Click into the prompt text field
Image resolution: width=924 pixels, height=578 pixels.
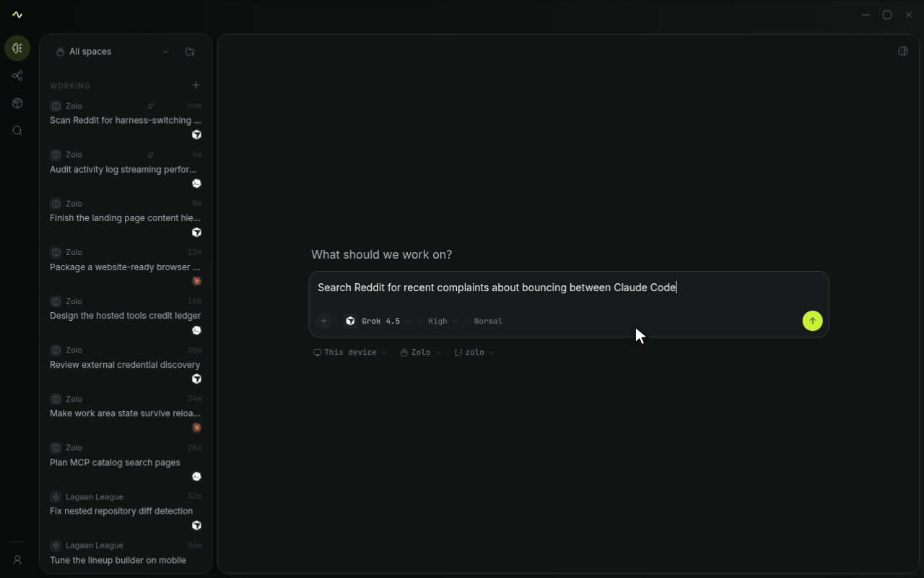tap(569, 288)
